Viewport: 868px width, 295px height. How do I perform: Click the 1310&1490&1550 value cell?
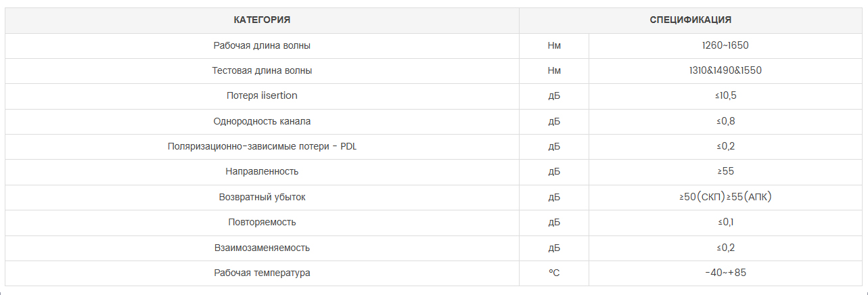[725, 71]
